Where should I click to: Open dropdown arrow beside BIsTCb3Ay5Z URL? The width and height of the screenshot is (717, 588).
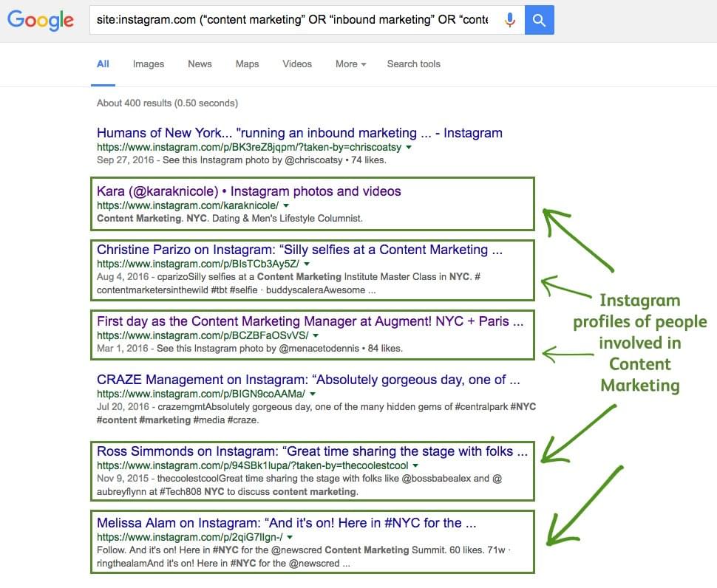tap(307, 264)
